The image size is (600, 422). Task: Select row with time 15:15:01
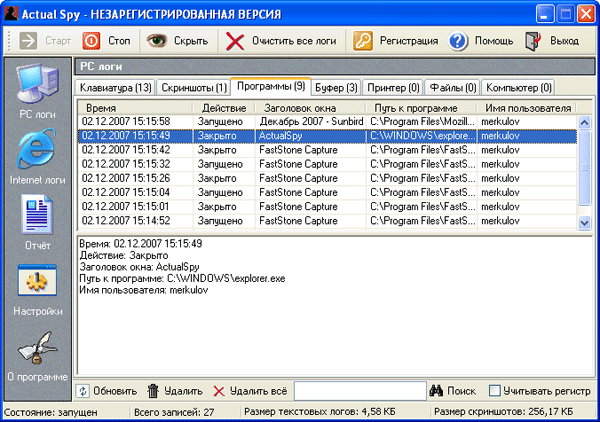pos(328,207)
